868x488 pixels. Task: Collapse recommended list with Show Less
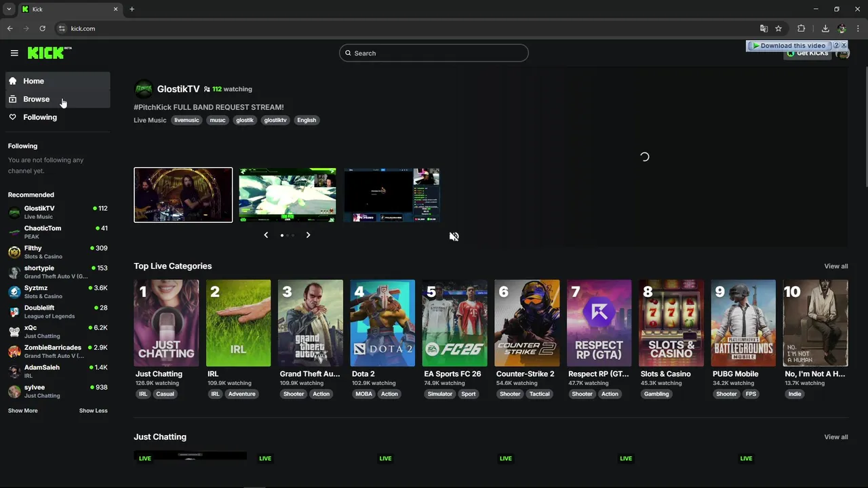pos(93,411)
